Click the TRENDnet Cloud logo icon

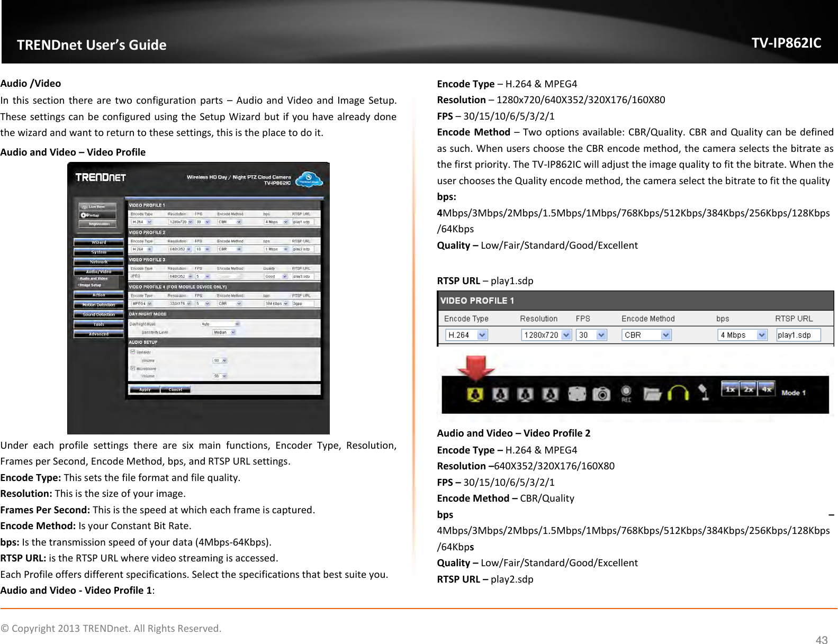309,180
